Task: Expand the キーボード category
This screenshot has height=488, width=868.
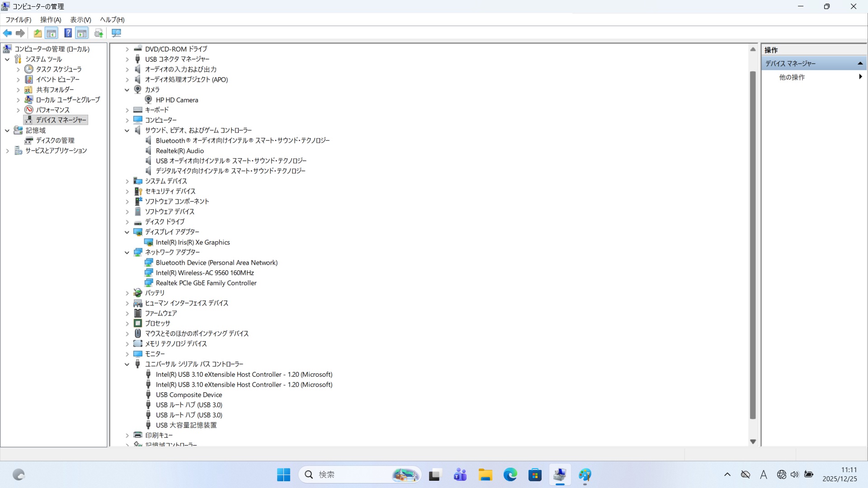Action: pyautogui.click(x=127, y=110)
